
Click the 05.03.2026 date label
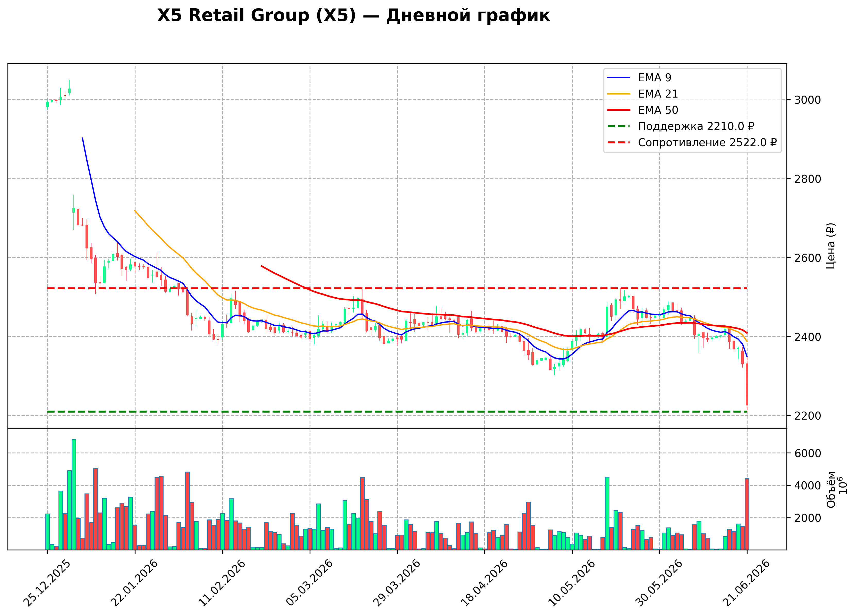tap(309, 583)
